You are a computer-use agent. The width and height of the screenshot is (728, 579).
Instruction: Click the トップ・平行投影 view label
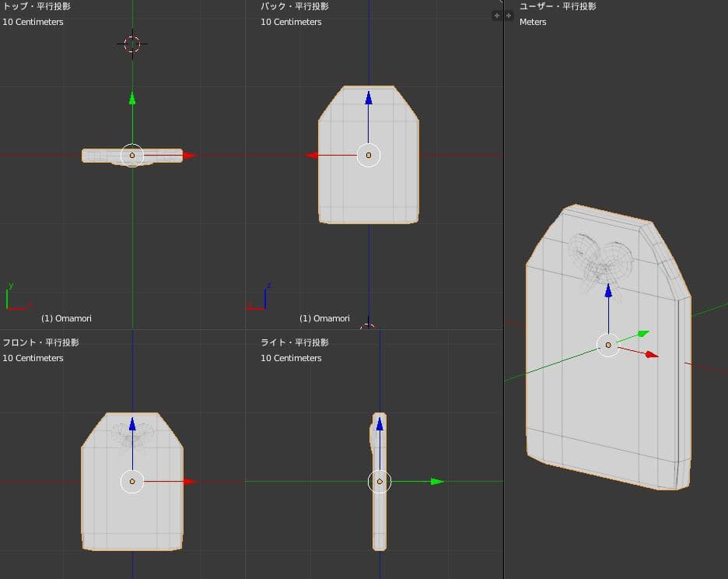[x=37, y=7]
